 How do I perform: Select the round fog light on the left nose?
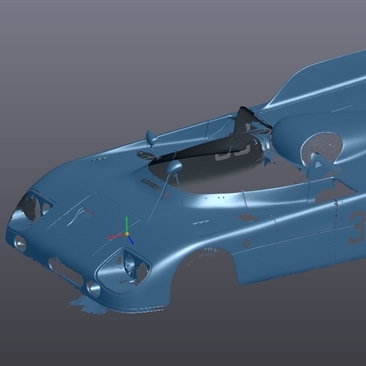20,243
